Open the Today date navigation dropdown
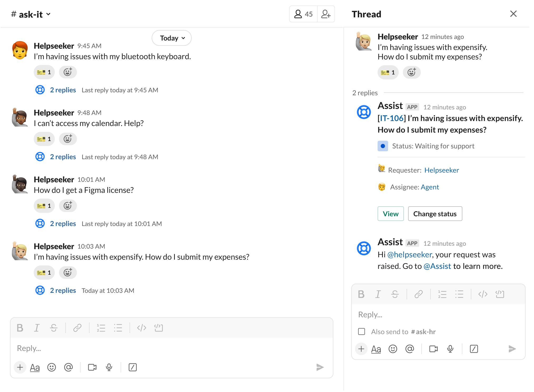The height and width of the screenshot is (392, 534). [171, 38]
